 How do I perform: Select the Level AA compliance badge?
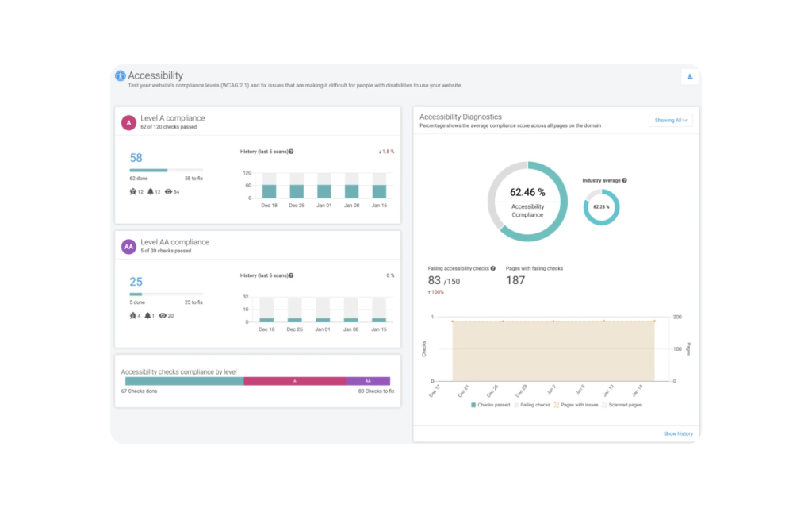click(128, 247)
